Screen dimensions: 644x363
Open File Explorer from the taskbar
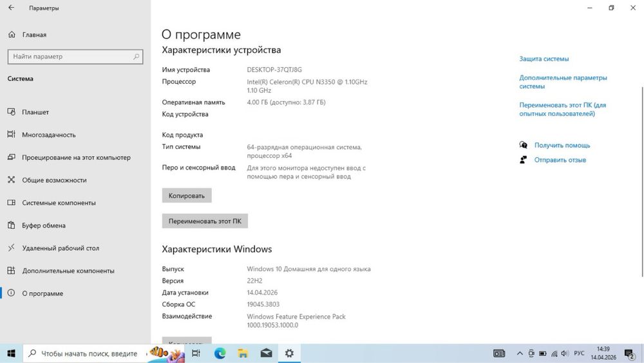tap(243, 353)
